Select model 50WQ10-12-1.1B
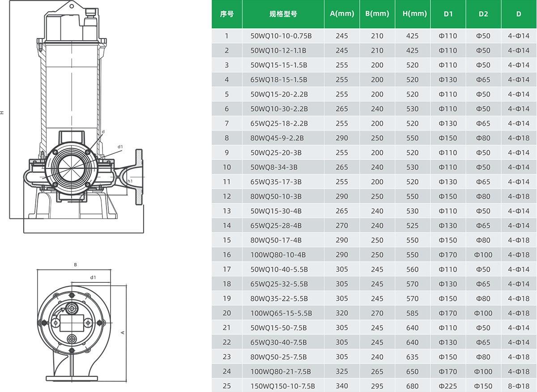 click(279, 51)
